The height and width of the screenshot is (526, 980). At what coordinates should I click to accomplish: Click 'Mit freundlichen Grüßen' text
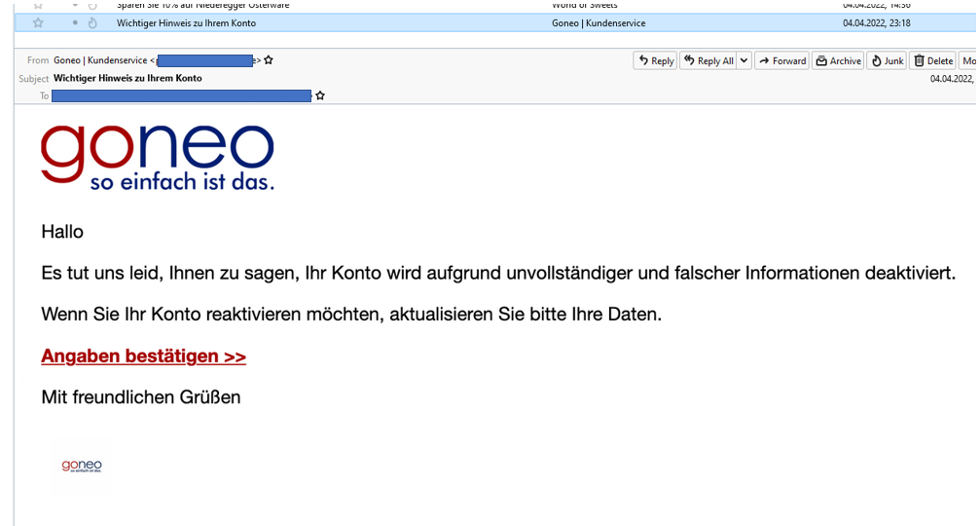coord(140,397)
